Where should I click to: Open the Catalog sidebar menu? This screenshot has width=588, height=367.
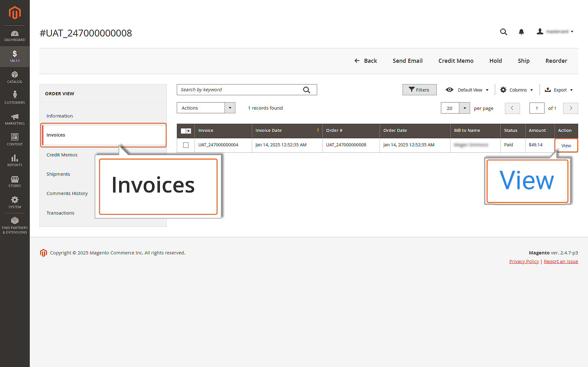(x=15, y=77)
